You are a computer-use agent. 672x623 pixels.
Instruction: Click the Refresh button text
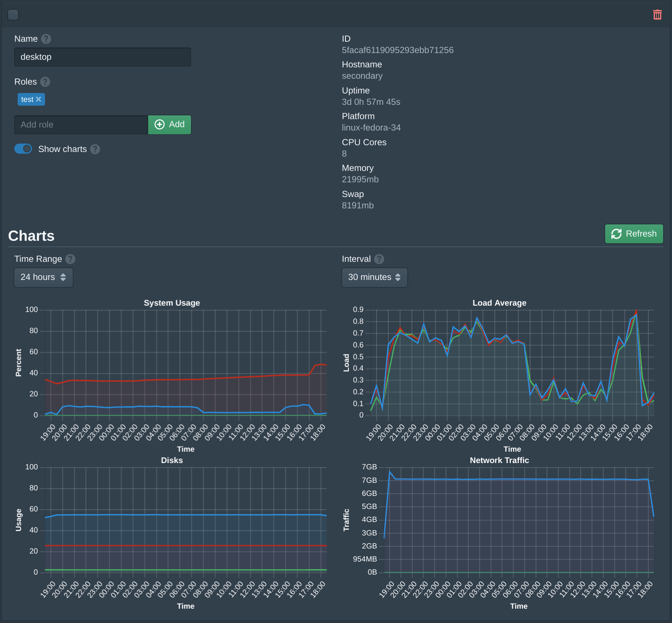[641, 234]
